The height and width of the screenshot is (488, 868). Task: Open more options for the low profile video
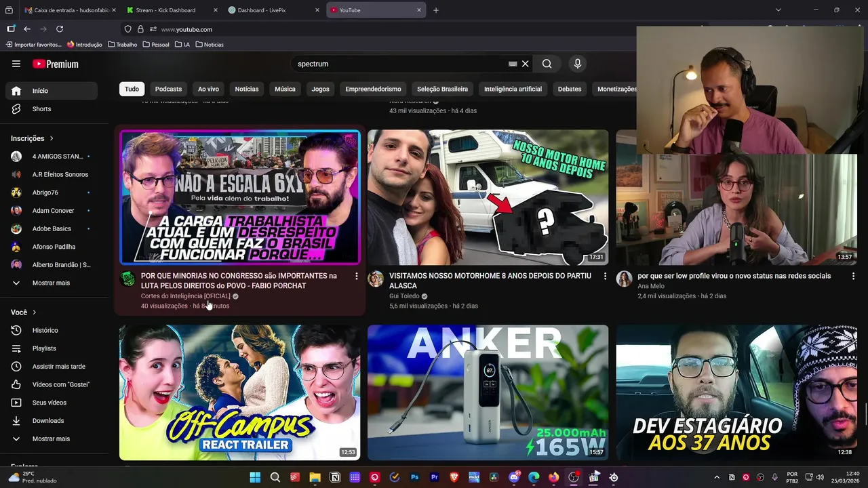point(853,276)
